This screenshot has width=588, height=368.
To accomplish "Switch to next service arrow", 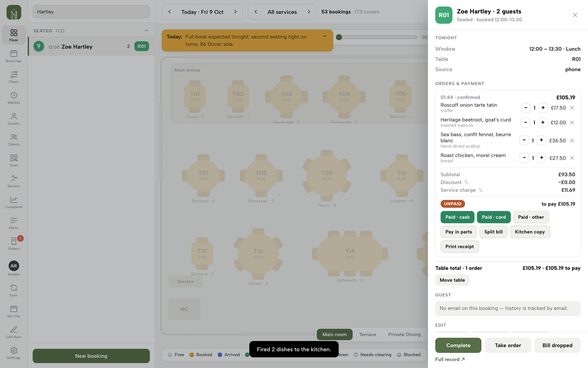I will point(309,12).
